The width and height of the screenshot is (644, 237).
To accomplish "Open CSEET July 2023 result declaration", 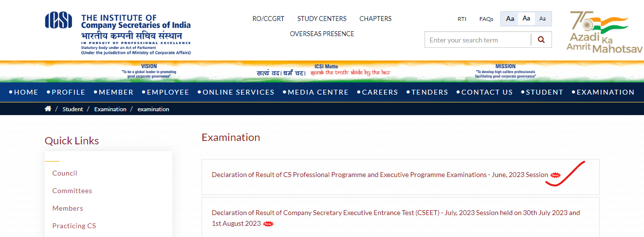I will point(396,218).
